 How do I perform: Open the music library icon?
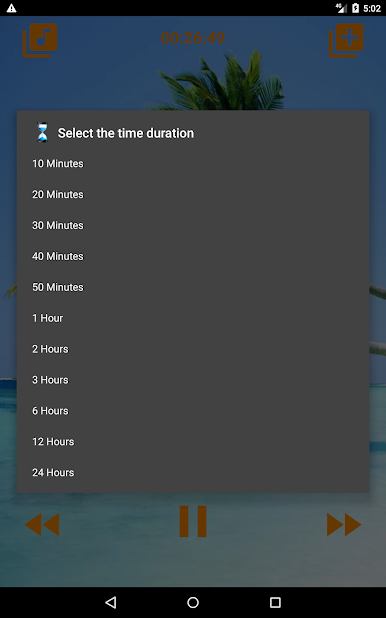[40, 40]
